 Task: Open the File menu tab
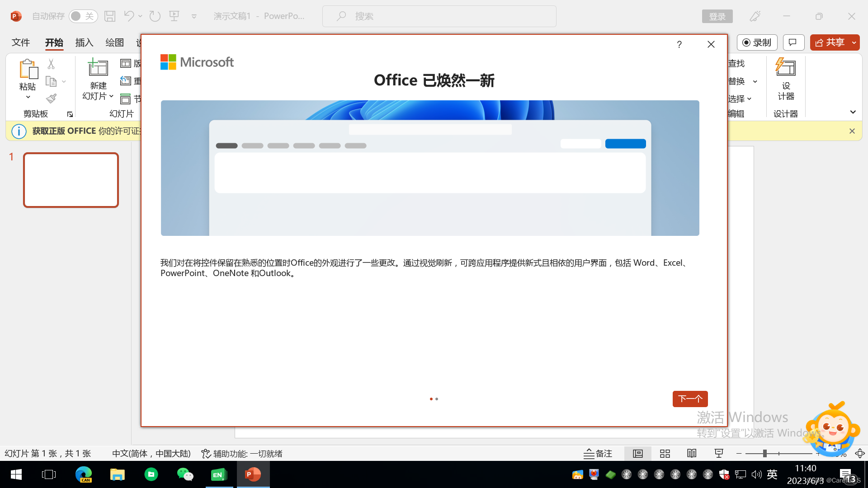pos(21,42)
